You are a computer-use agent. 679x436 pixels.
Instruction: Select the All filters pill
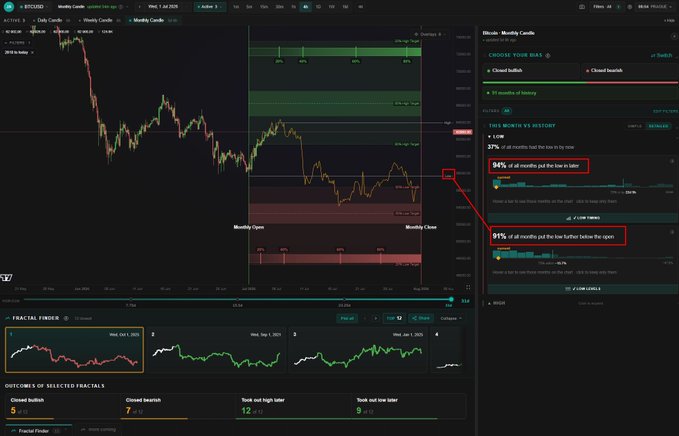coord(506,111)
